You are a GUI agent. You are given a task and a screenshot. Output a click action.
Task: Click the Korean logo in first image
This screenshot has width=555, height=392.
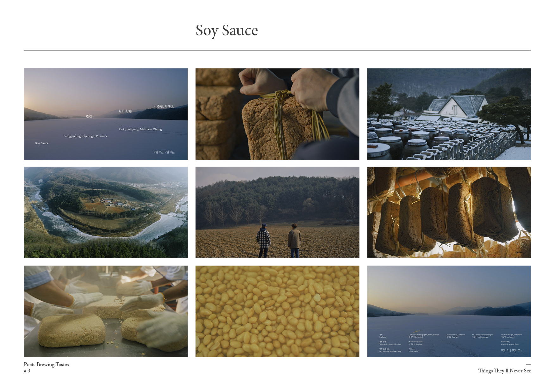coord(164,152)
